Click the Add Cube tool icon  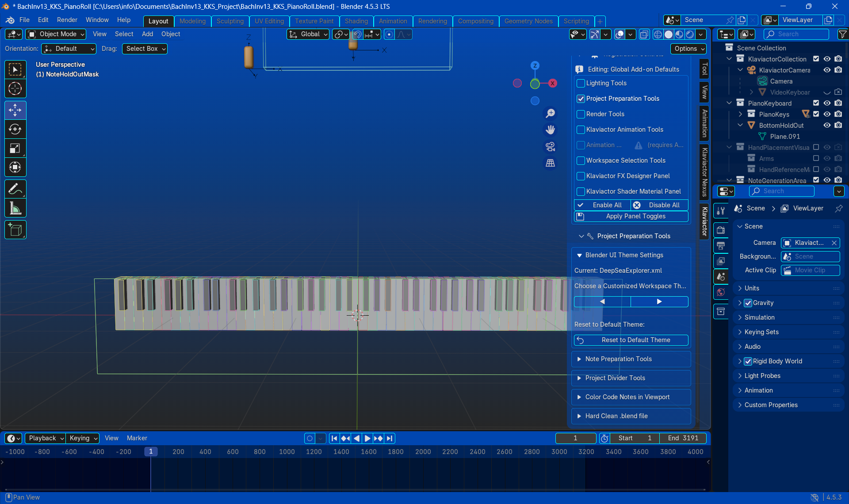(x=15, y=230)
